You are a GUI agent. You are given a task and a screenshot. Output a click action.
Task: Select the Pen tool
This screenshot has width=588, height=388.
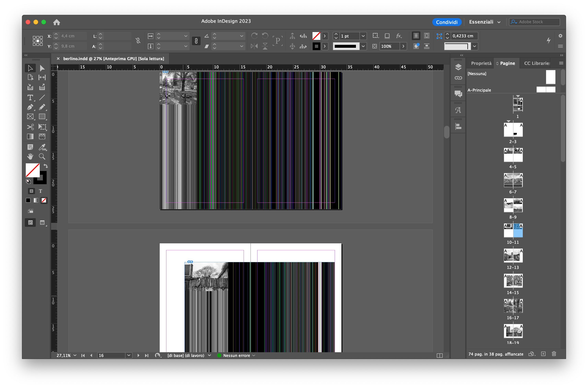(x=30, y=107)
